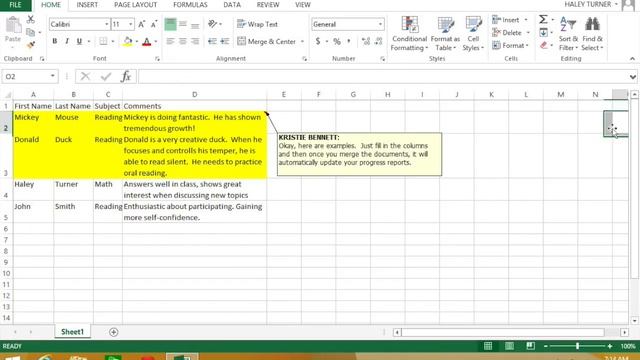The width and height of the screenshot is (640, 360).
Task: Open the Calibri font name dropdown
Action: (107, 24)
